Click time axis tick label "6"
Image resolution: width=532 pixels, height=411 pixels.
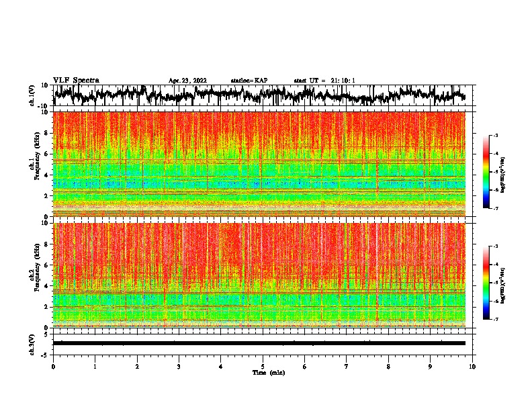304,367
